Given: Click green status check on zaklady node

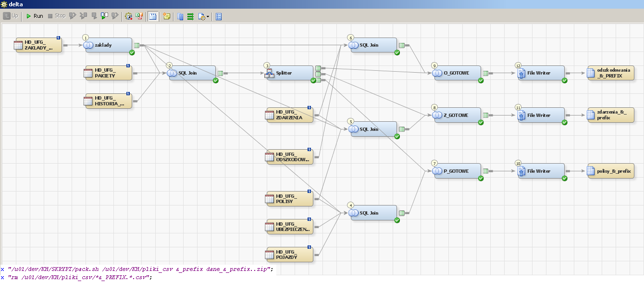Looking at the screenshot, I should click(132, 52).
